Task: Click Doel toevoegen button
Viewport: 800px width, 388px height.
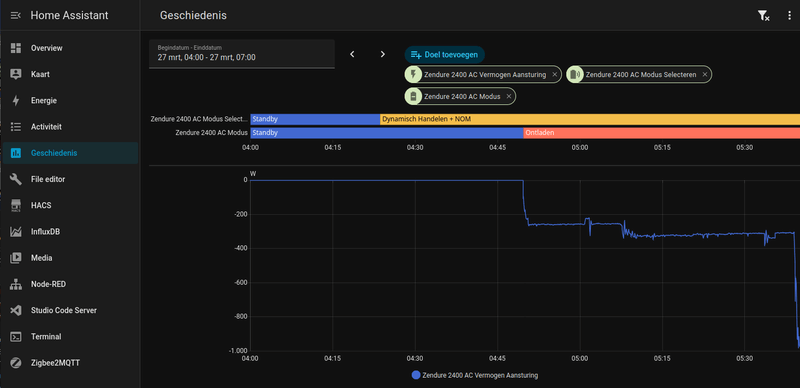Action: (x=444, y=54)
